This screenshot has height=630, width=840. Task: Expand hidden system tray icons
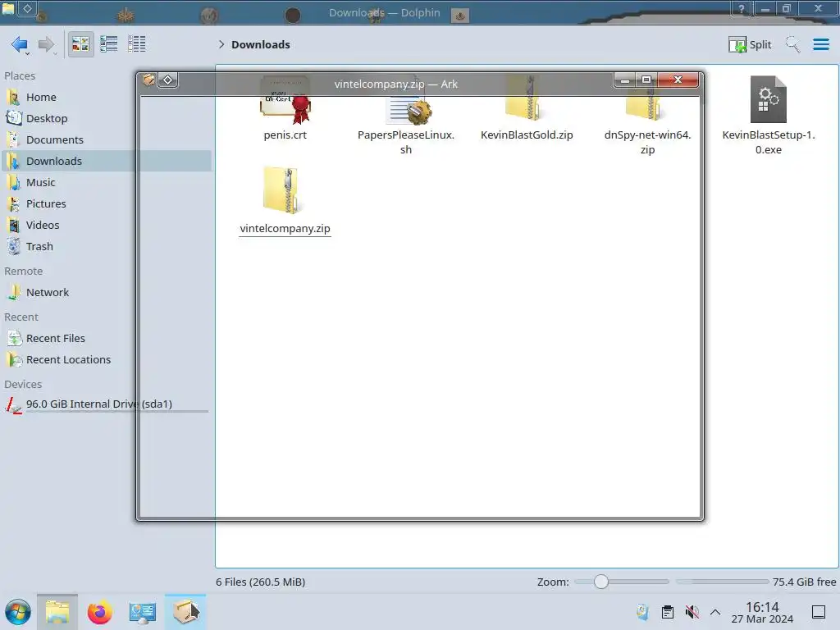pos(715,612)
